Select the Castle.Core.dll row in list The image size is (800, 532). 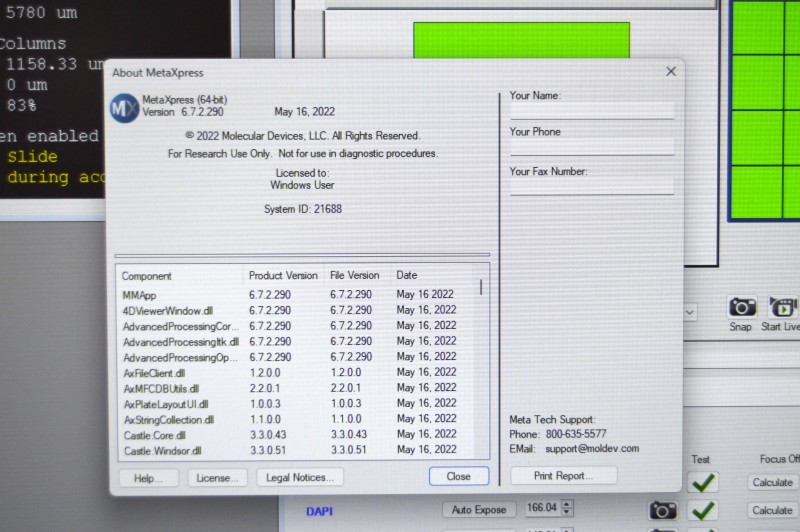(x=154, y=435)
